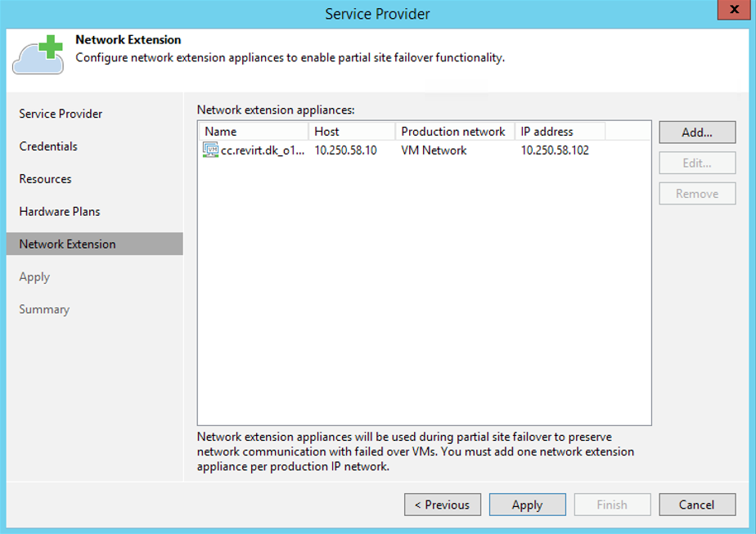The height and width of the screenshot is (534, 756).
Task: Select the Apply step in sidebar
Action: click(x=34, y=277)
